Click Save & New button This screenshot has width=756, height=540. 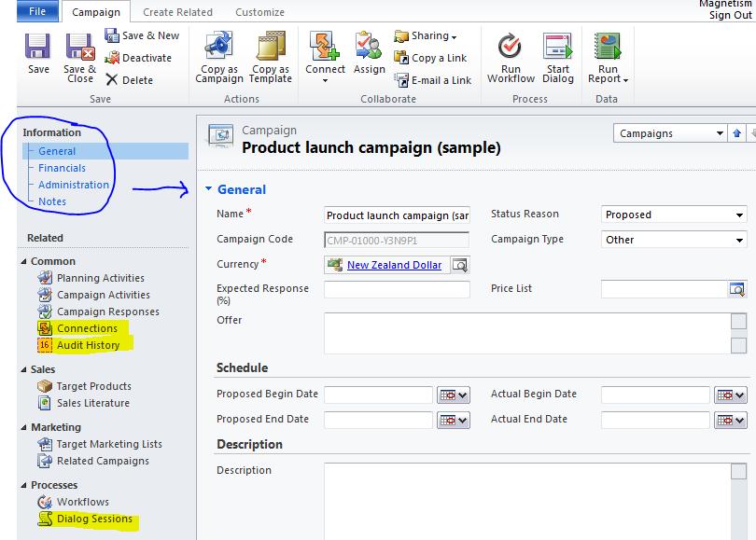tap(142, 35)
